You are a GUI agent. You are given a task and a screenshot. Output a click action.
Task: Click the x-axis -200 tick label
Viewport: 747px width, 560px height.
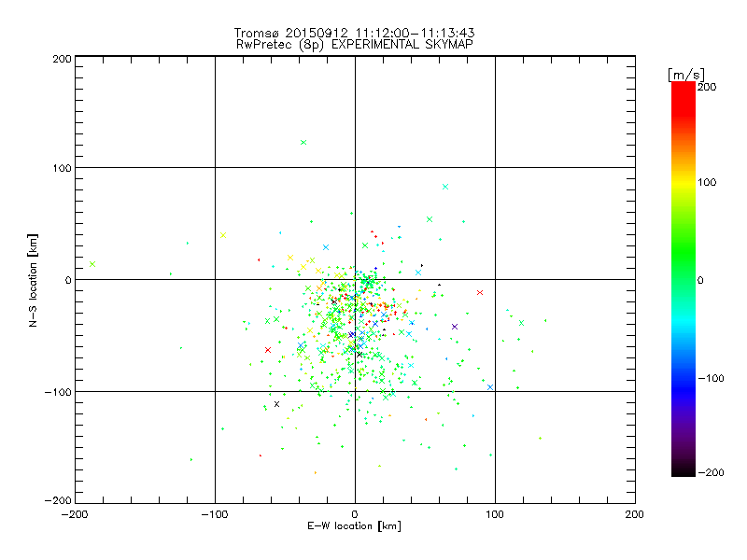click(75, 514)
